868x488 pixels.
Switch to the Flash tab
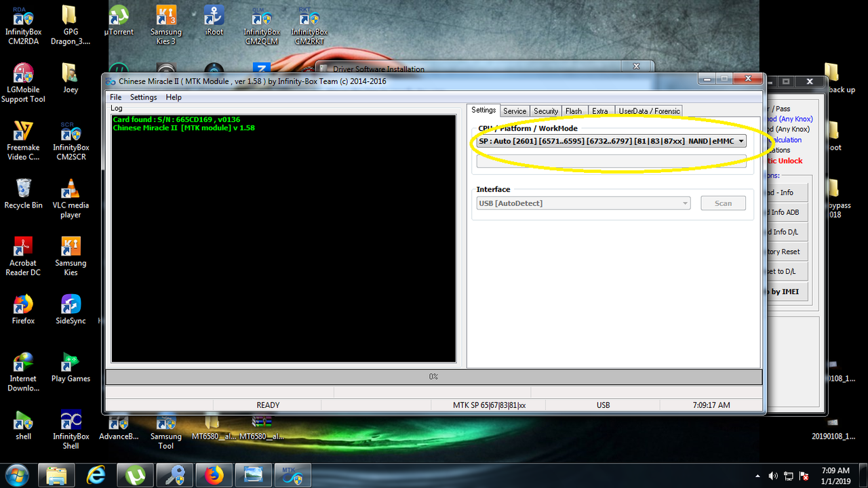[x=574, y=111]
